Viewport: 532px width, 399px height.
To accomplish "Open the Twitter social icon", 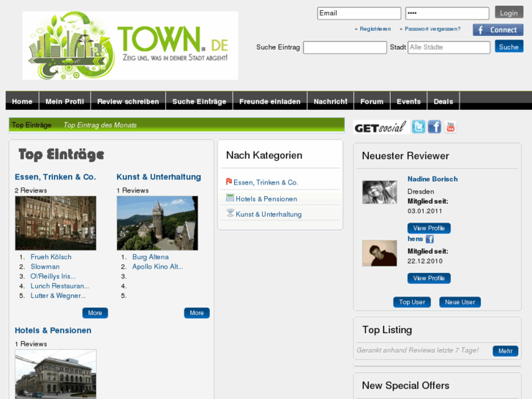I will (419, 127).
